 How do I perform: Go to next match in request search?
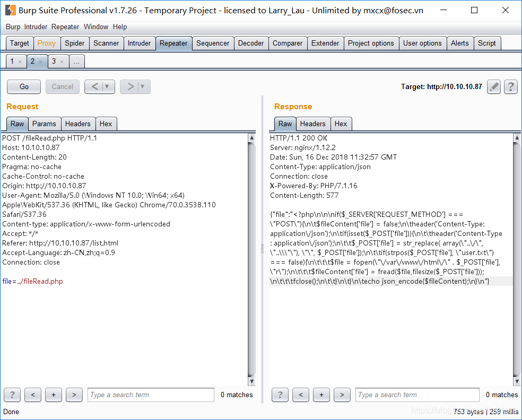coord(74,395)
